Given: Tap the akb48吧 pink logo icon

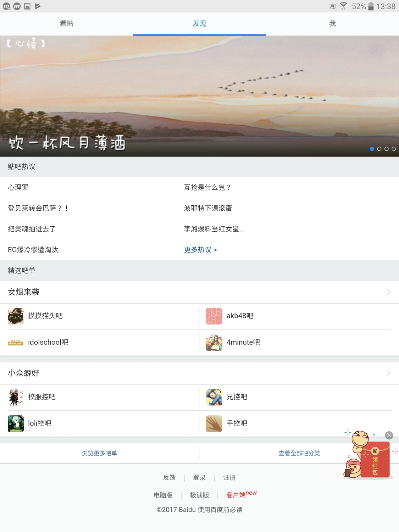Looking at the screenshot, I should click(x=214, y=316).
